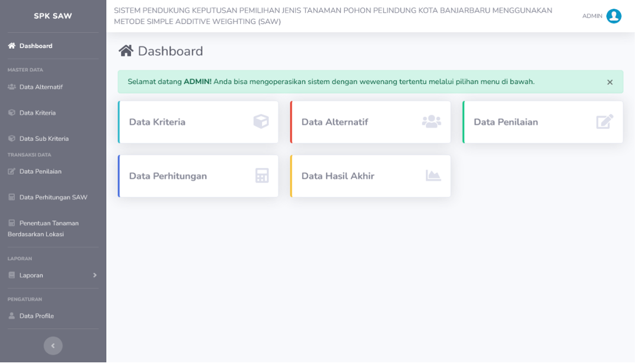Open the Laporan menu item
Image resolution: width=637 pixels, height=364 pixels.
coord(53,275)
